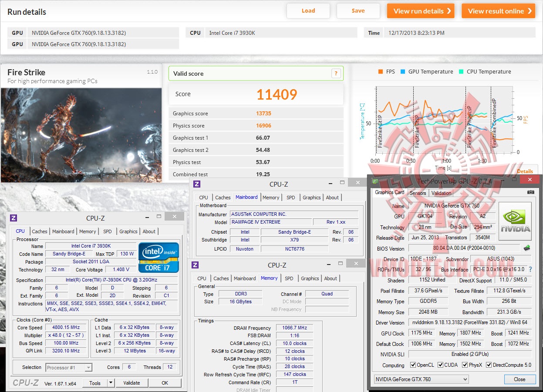Image resolution: width=543 pixels, height=392 pixels.
Task: Toggle the CUDA checkbox in GPU-Z
Action: click(x=440, y=365)
